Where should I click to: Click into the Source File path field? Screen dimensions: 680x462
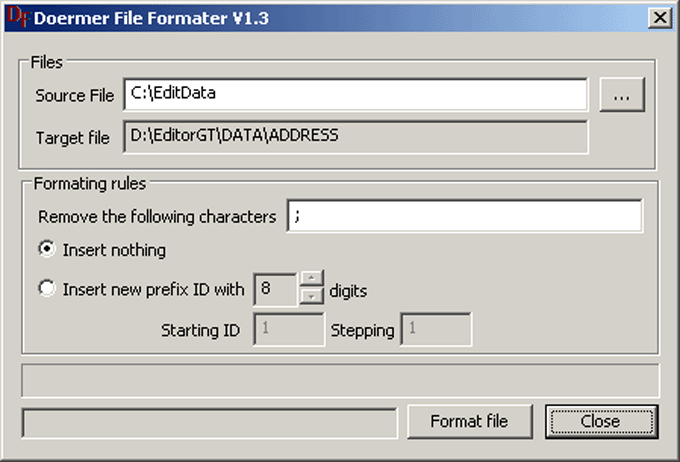pos(355,95)
